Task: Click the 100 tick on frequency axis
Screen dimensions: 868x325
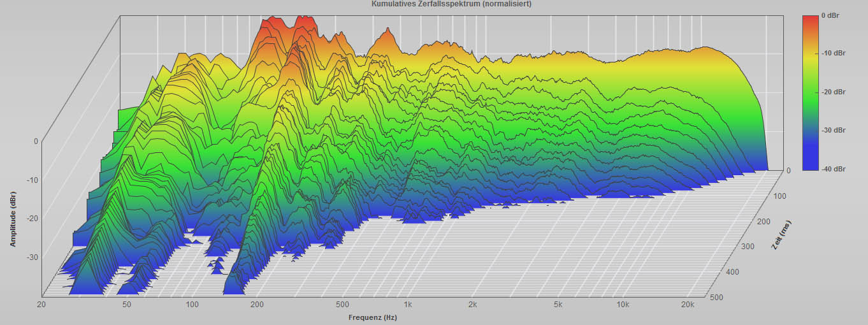Action: [x=192, y=305]
